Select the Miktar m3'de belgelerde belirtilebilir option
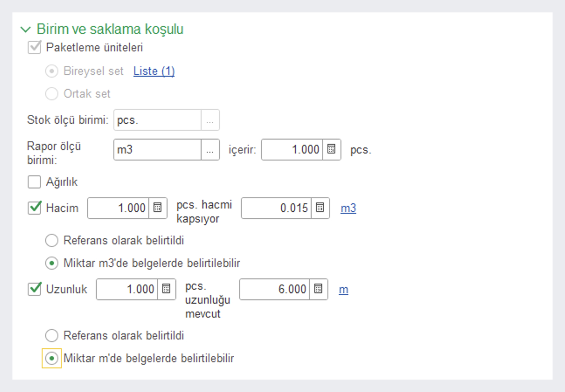Viewport: 565px width, 392px height. (x=52, y=263)
